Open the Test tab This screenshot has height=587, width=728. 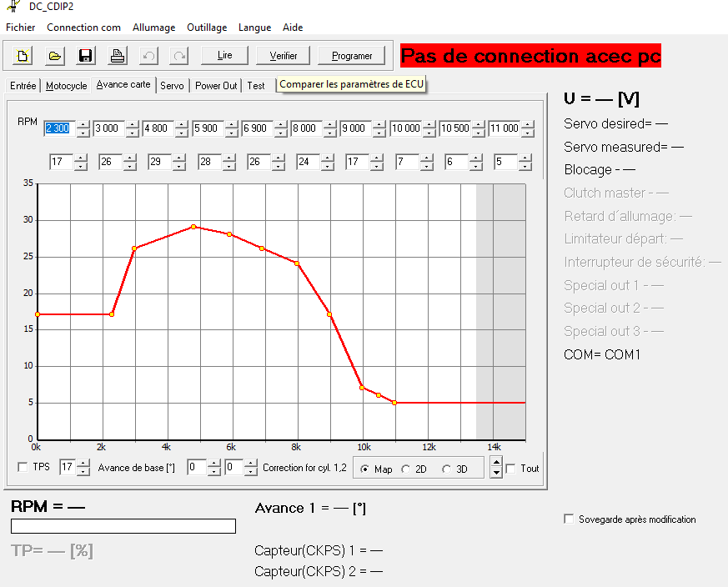tap(256, 86)
